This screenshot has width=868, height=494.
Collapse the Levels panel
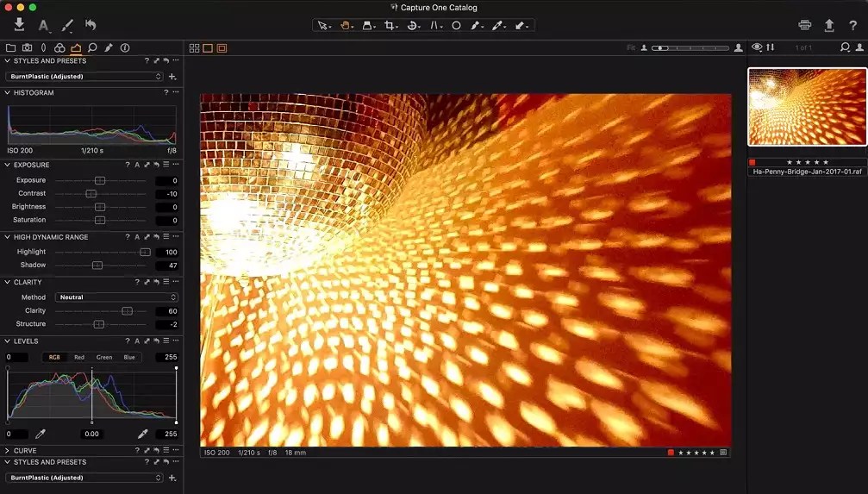pyautogui.click(x=7, y=341)
